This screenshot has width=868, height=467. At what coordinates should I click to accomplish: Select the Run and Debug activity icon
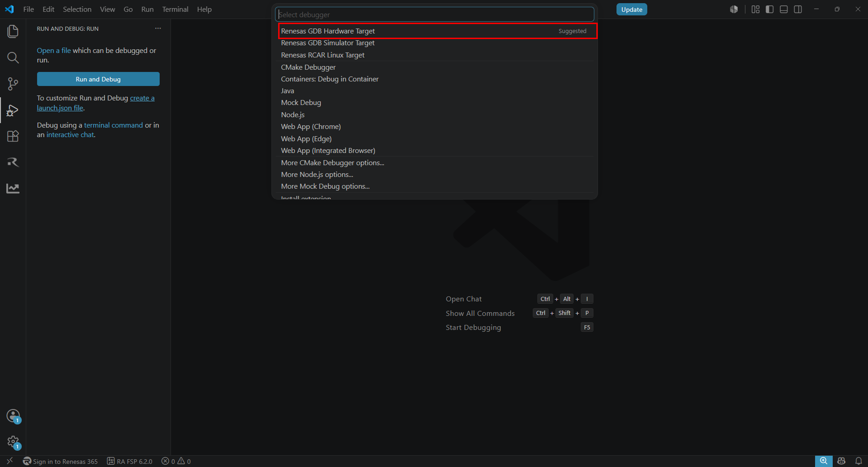point(13,110)
